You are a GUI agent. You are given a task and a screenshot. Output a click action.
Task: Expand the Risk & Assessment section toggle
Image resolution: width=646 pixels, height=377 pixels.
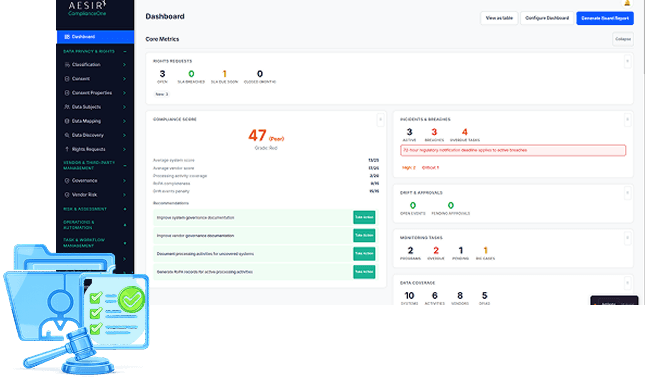tap(125, 209)
